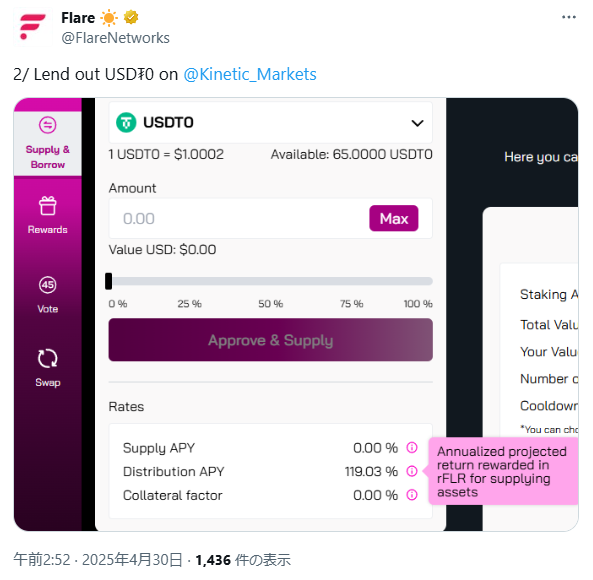Viewport: 593px width, 580px height.
Task: Switch to the Swap sidebar tab
Action: pyautogui.click(x=48, y=367)
